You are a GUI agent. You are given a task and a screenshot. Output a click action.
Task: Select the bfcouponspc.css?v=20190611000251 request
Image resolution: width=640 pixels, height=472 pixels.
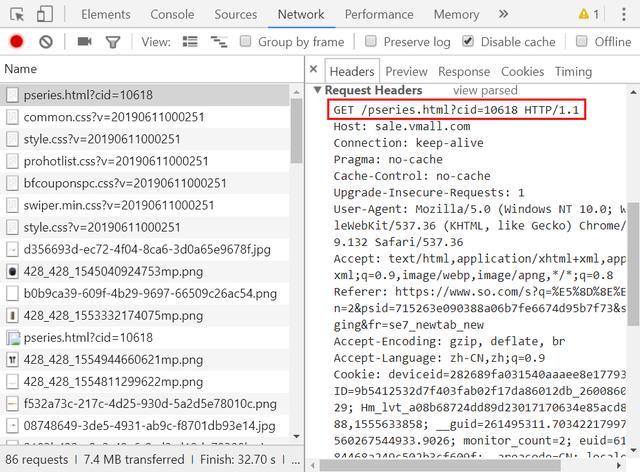tap(145, 183)
